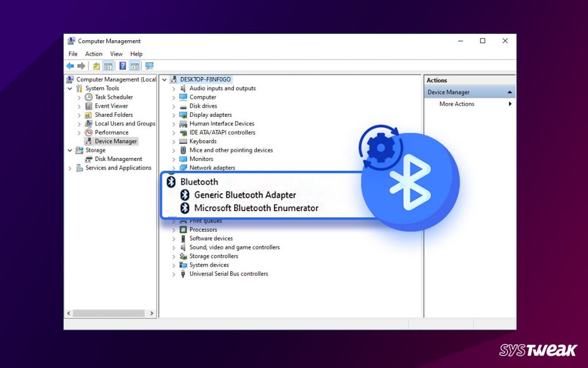Open the View menu
588x368 pixels.
[116, 53]
